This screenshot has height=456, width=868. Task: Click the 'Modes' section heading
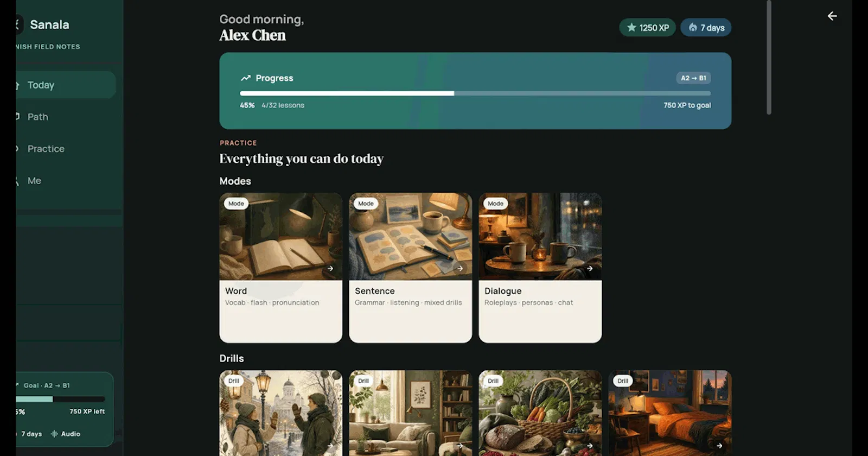(x=235, y=181)
